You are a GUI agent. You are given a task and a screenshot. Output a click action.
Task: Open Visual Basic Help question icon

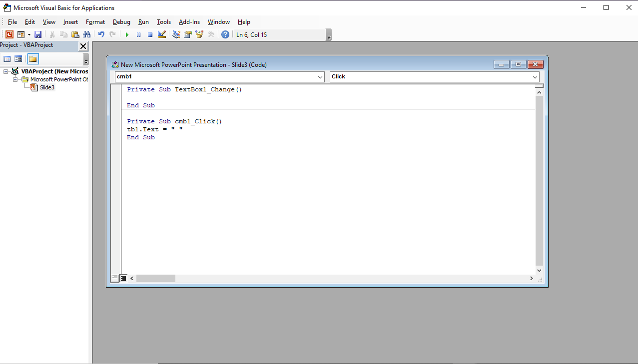[x=225, y=34]
